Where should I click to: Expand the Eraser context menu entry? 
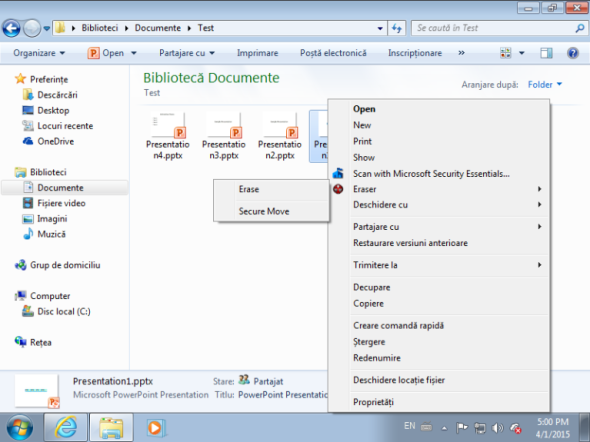pyautogui.click(x=439, y=189)
